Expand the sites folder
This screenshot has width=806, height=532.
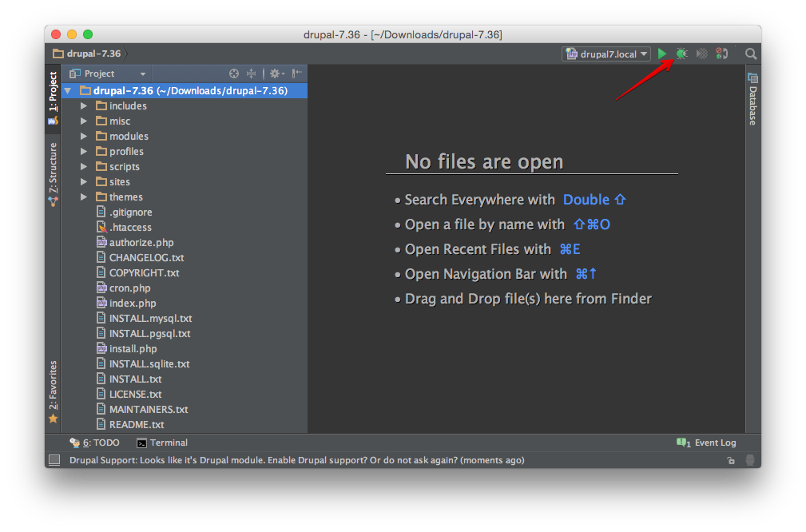(x=84, y=182)
